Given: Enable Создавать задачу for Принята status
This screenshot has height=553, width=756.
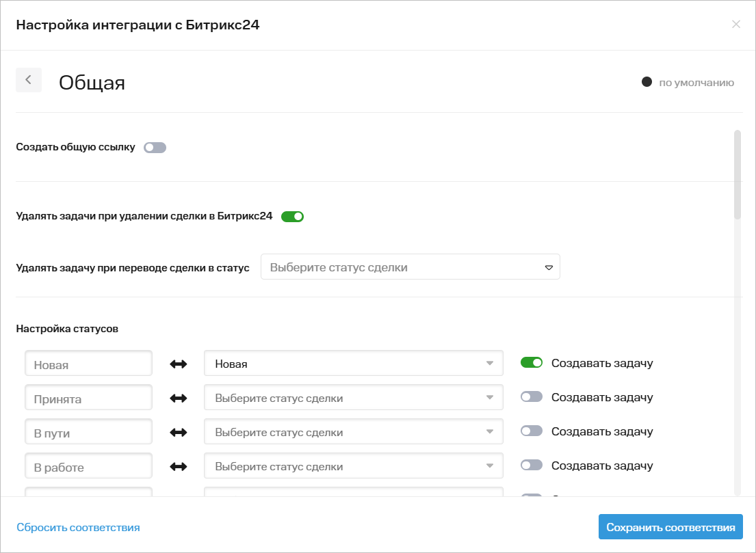Looking at the screenshot, I should click(x=532, y=397).
